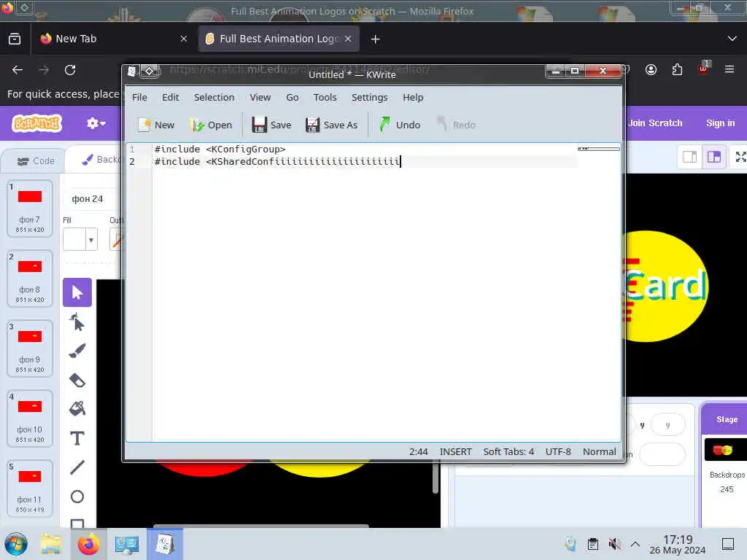Open KWrite Settings menu

pyautogui.click(x=370, y=97)
